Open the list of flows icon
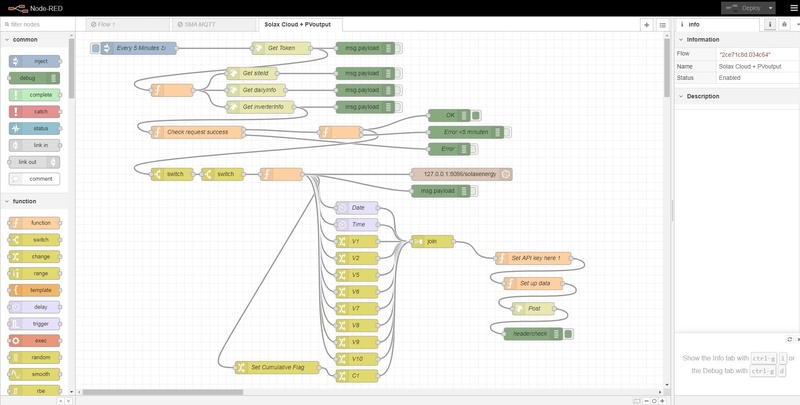 click(x=662, y=24)
